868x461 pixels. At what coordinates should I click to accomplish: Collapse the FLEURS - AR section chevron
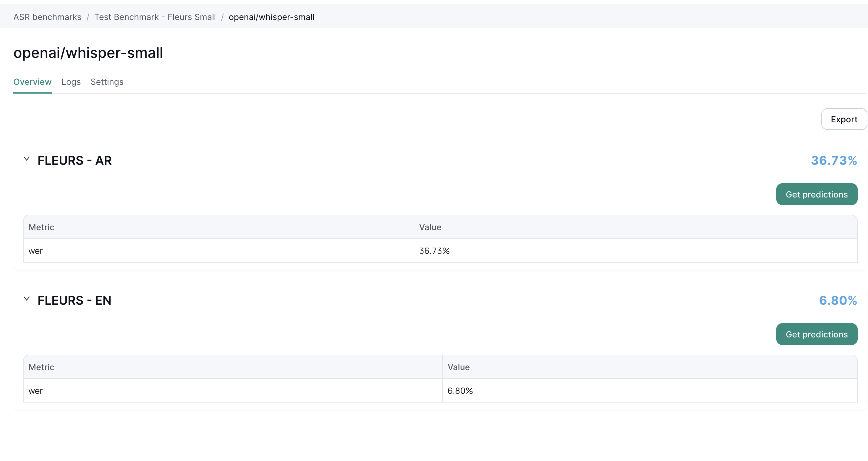[27, 159]
